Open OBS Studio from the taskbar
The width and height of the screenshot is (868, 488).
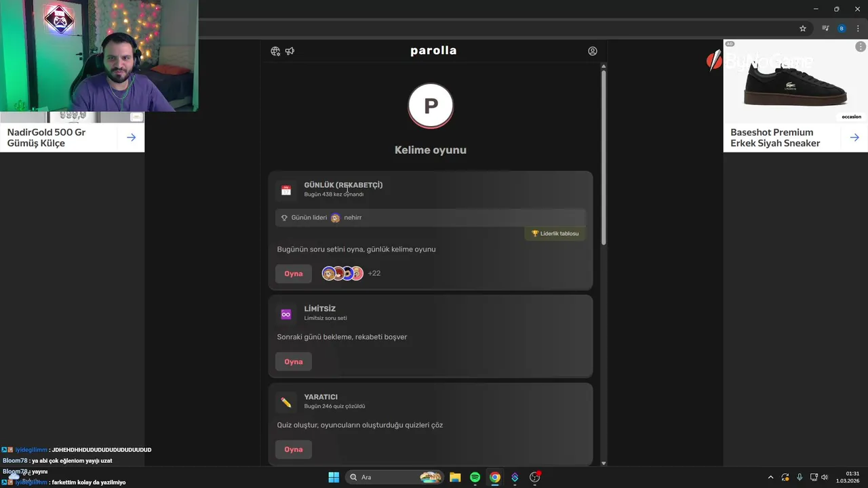tap(535, 477)
